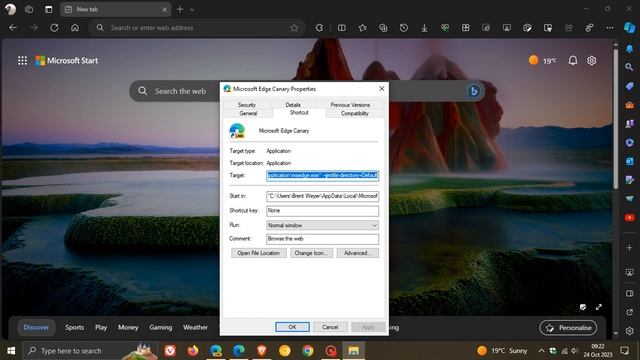640x360 pixels.
Task: Open page settings gear on Microsoft Start
Action: 591,61
